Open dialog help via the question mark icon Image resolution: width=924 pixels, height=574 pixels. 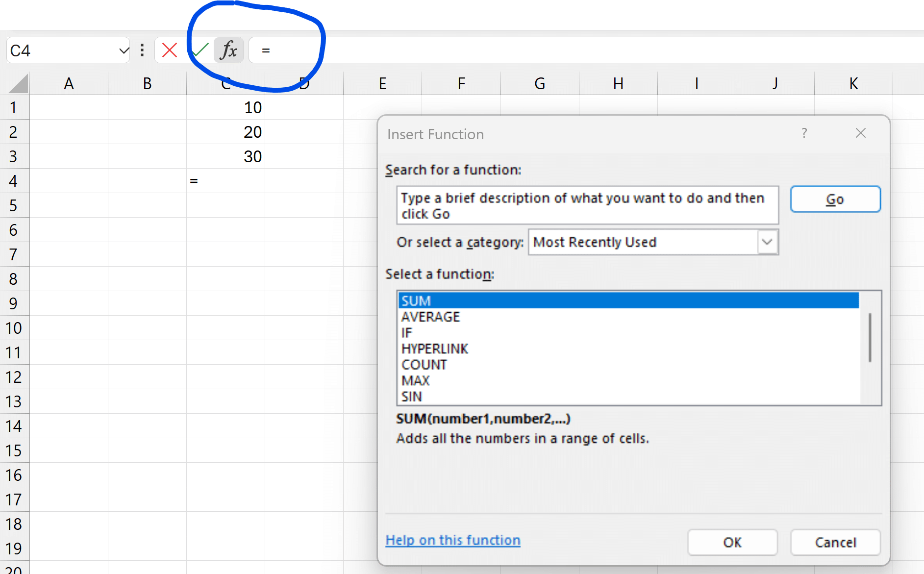pos(804,133)
